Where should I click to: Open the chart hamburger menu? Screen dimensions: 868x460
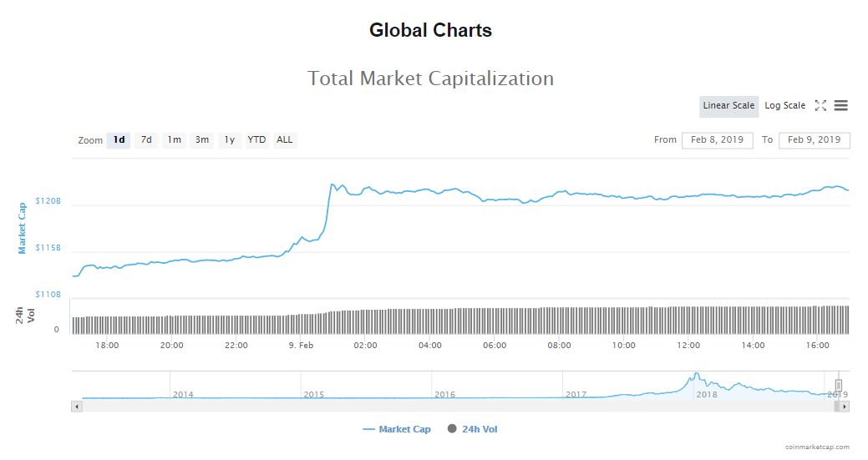[841, 105]
